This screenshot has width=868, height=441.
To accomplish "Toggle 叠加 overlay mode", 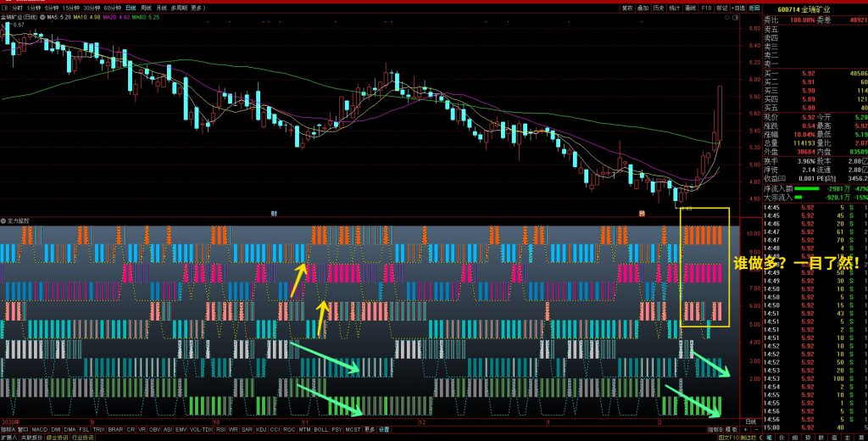I will click(643, 7).
